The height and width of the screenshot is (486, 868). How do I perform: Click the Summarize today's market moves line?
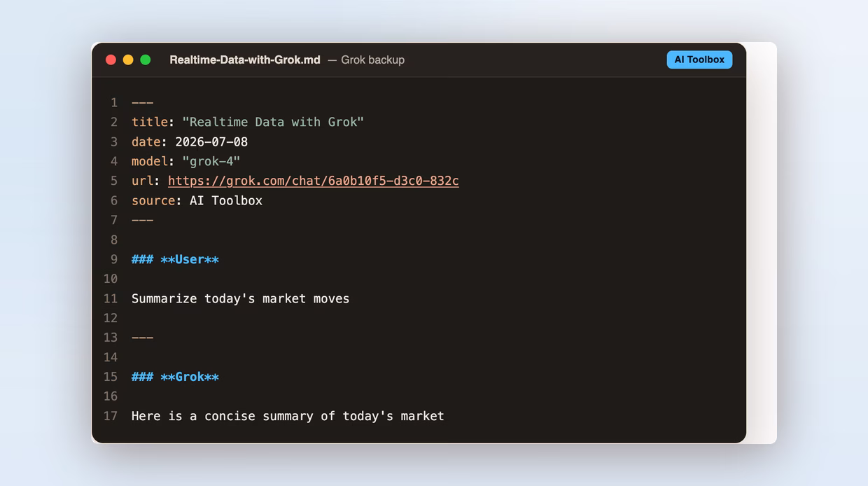240,298
